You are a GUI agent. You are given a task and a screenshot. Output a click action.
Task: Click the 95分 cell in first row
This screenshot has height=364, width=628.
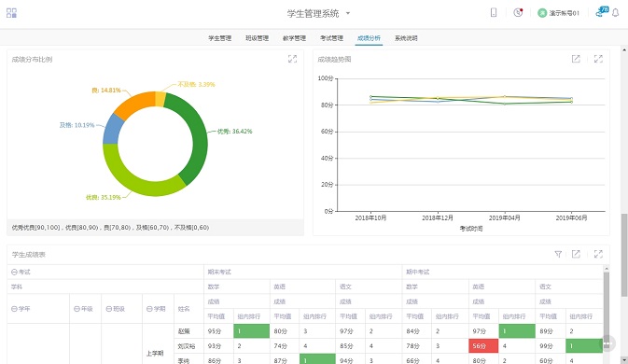pos(218,331)
